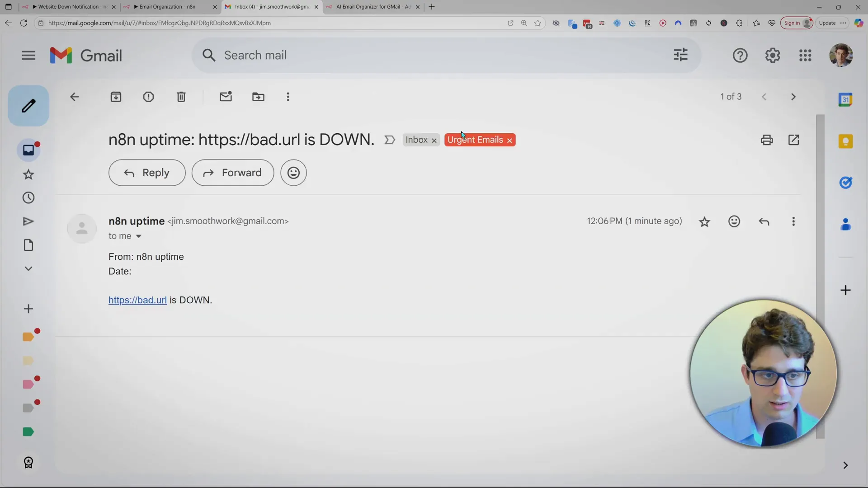This screenshot has width=868, height=488.
Task: Open Google Keep side panel
Action: coord(845,141)
